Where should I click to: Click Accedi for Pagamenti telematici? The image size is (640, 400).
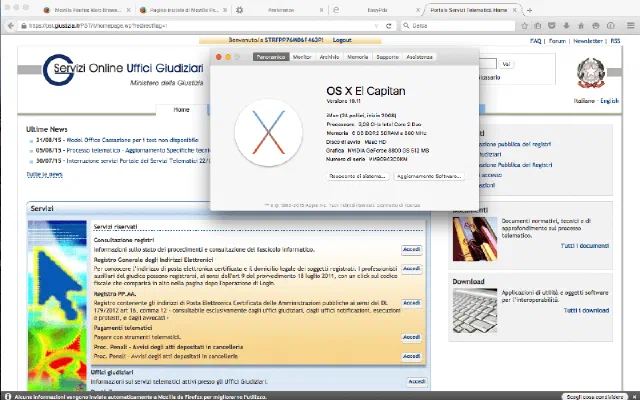(x=411, y=337)
